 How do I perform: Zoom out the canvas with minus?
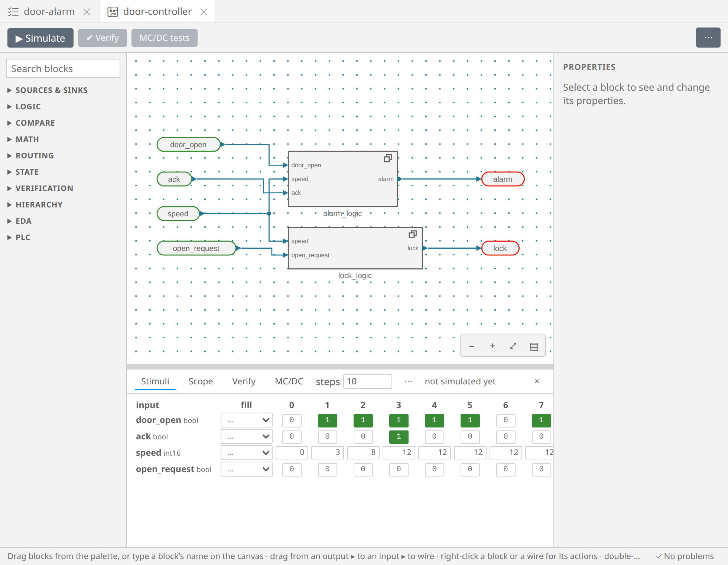(x=472, y=346)
